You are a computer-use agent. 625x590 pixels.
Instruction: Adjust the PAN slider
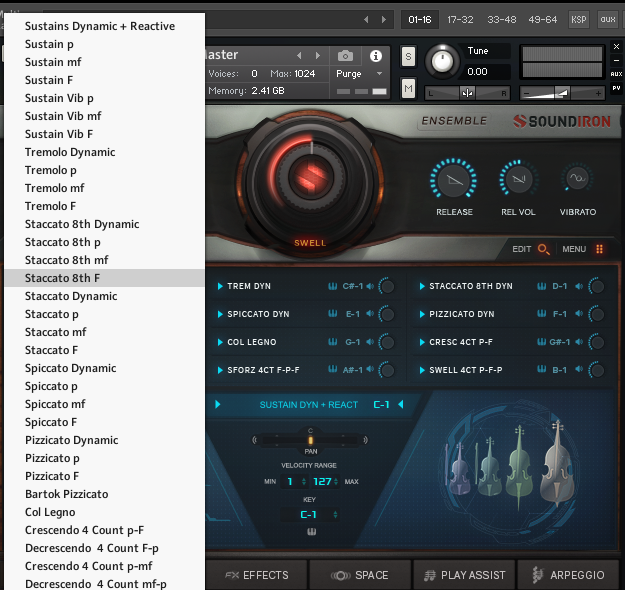coord(310,439)
